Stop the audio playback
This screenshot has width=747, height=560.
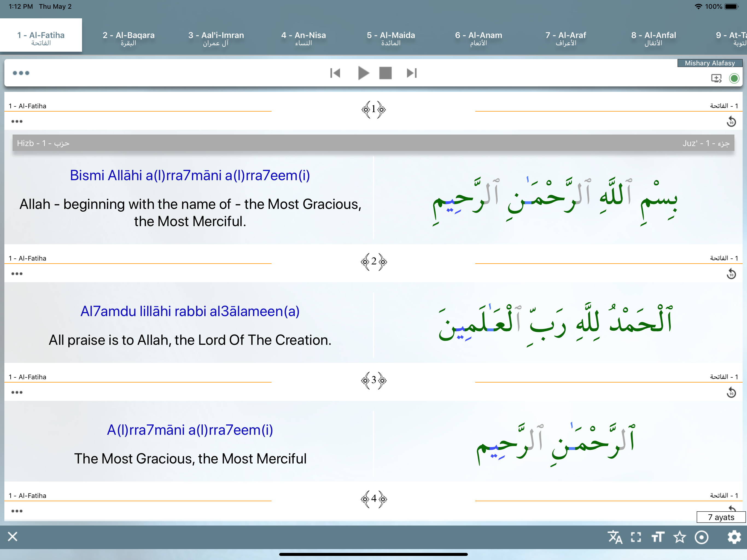[385, 73]
